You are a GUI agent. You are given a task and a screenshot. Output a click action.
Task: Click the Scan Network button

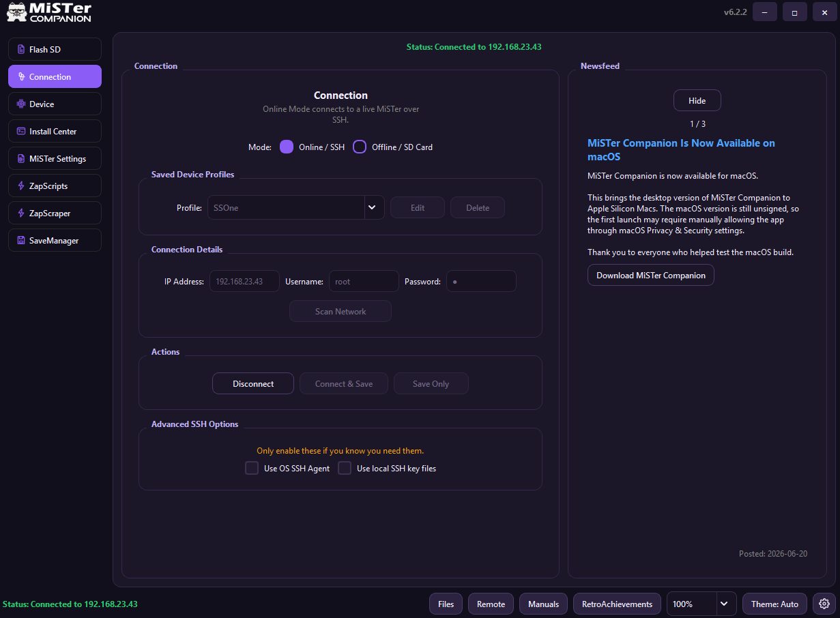(341, 311)
